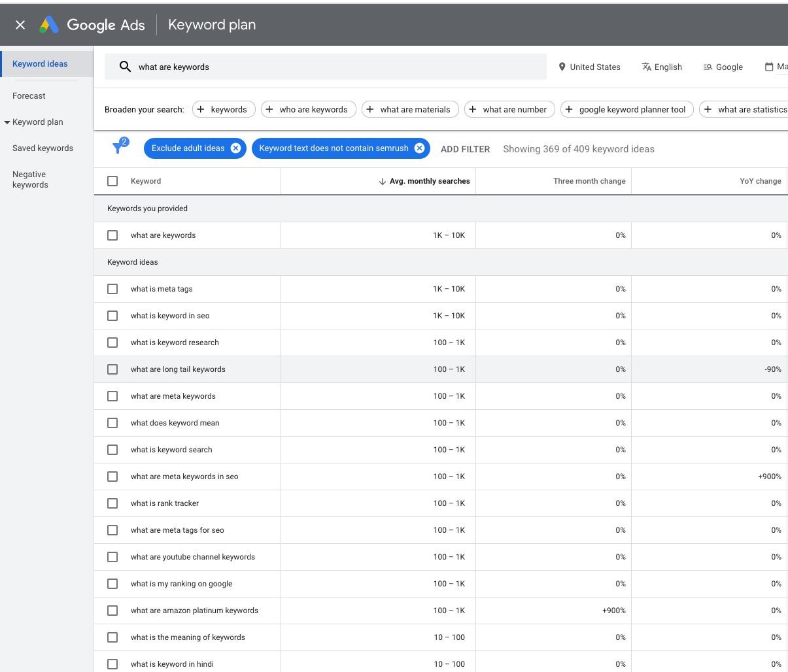Close the keyword plan with the X icon
The height and width of the screenshot is (672, 788).
pos(20,25)
